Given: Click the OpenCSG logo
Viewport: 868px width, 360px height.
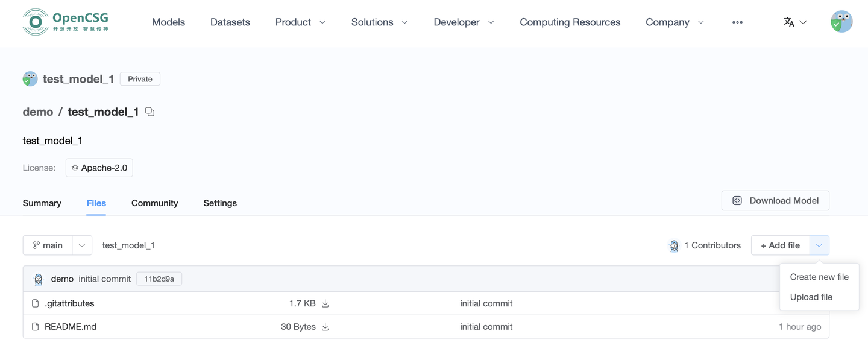Looking at the screenshot, I should click(66, 22).
